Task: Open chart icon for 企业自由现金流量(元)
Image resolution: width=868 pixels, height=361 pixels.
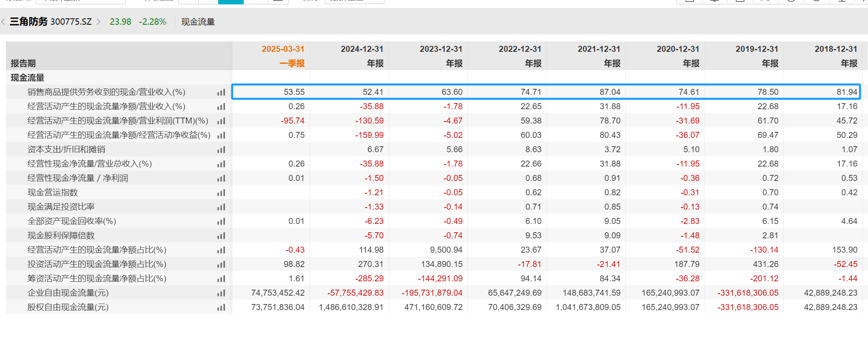Action: (221, 293)
